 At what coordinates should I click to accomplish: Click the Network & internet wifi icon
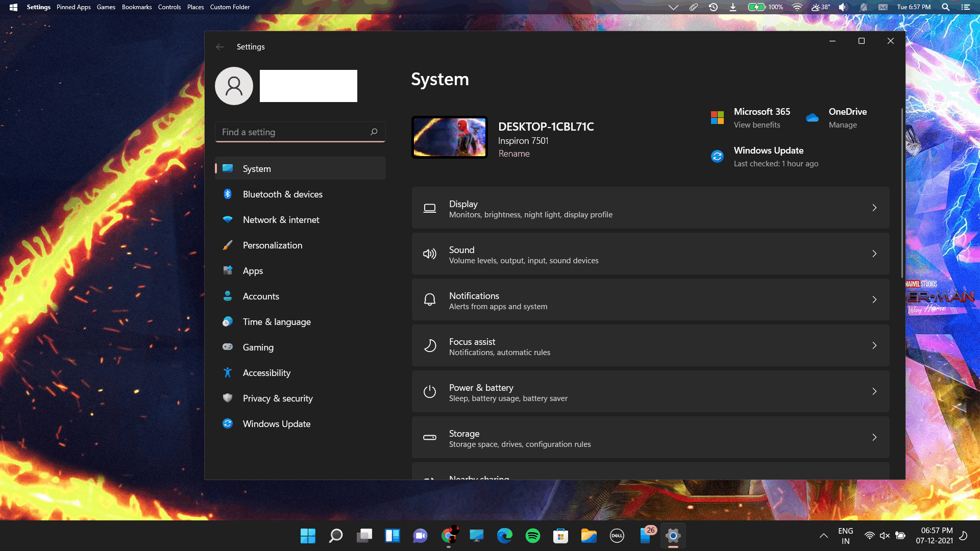[x=228, y=219]
